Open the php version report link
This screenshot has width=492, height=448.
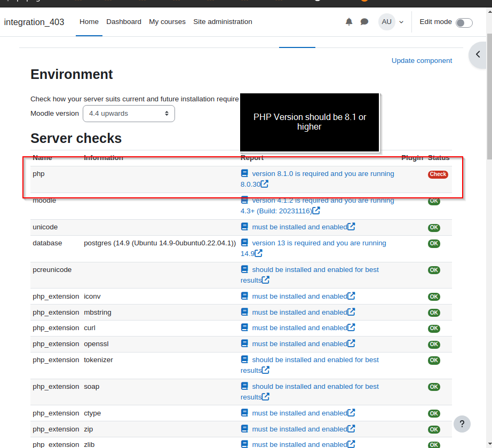[x=323, y=174]
